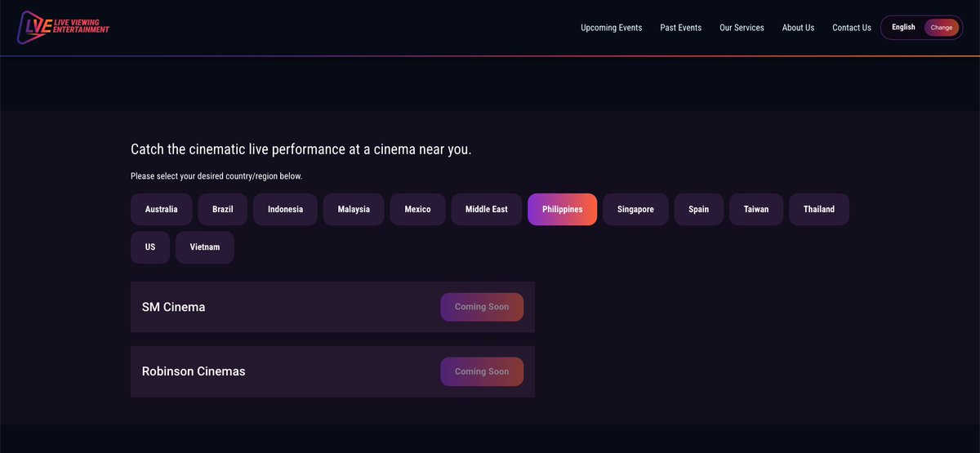Choose Malaysia region
The height and width of the screenshot is (453, 980).
[x=354, y=209]
